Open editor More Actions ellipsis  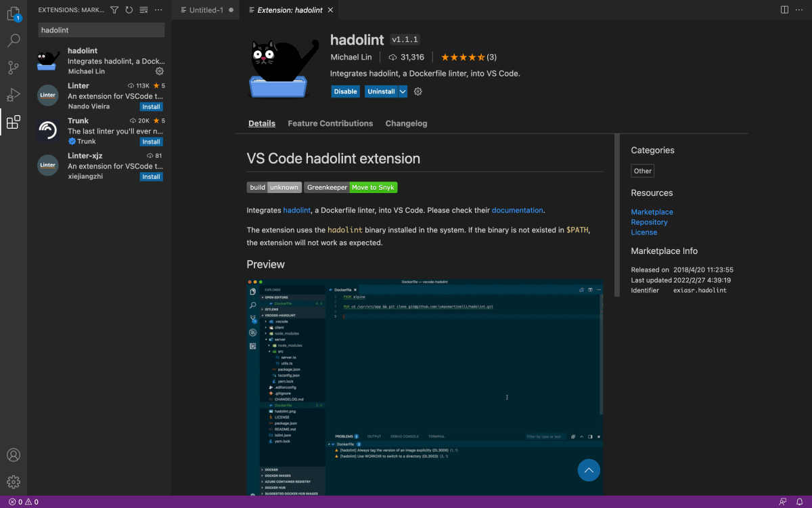(799, 10)
